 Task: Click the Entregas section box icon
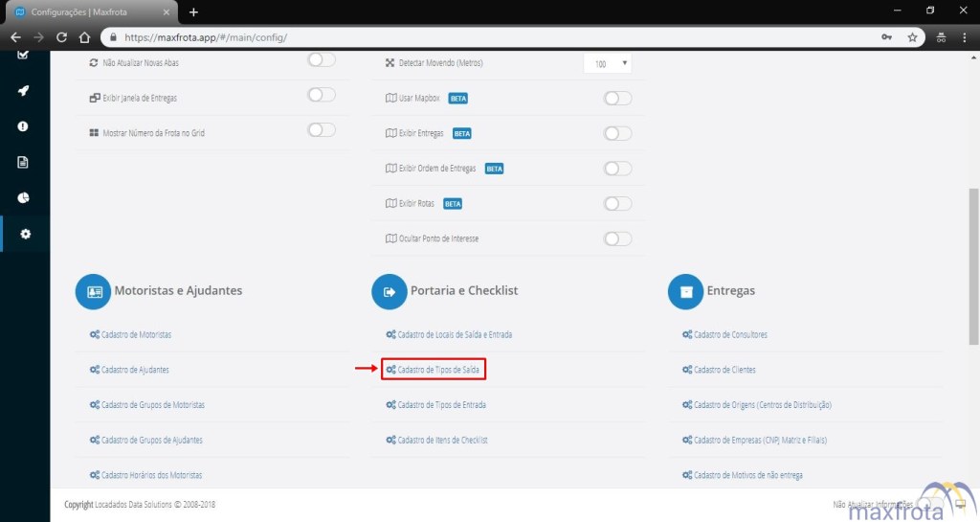click(685, 291)
